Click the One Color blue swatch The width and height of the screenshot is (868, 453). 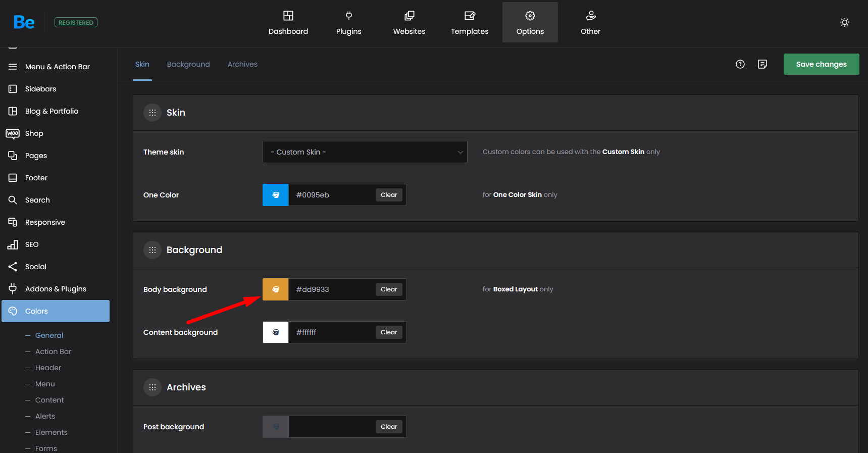click(276, 195)
